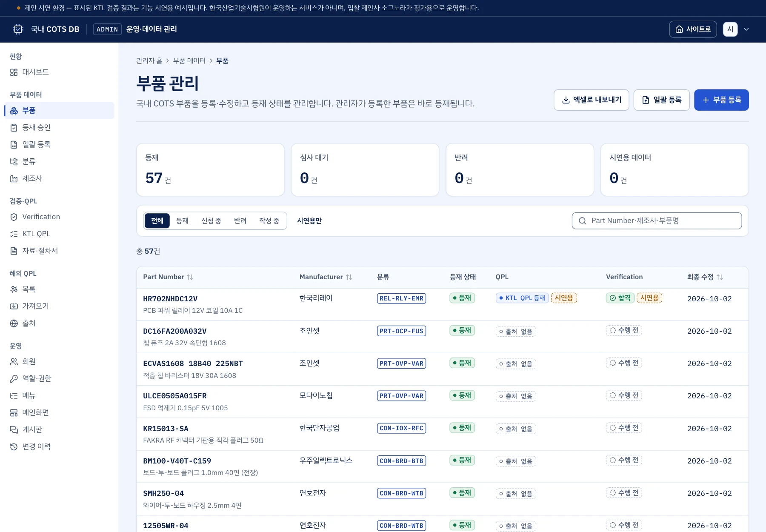
Task: Click the KTL QPL list icon
Action: [x=14, y=234]
